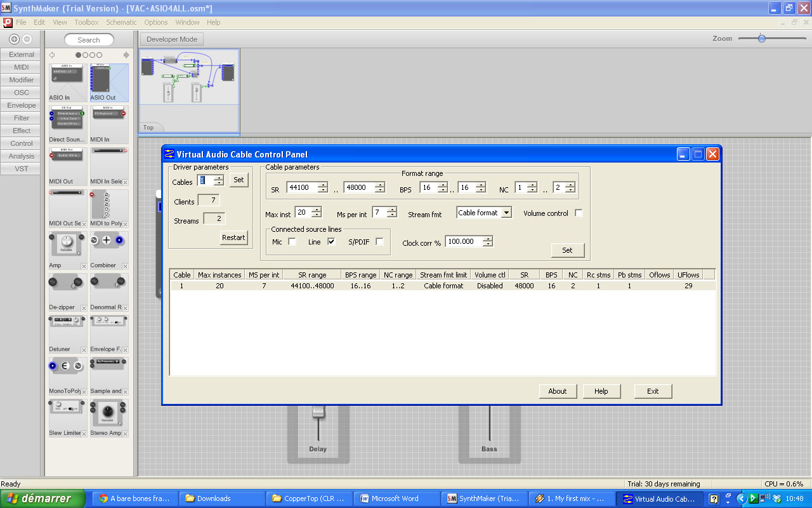Go to previous toolbox page arrow
812x508 pixels.
tap(52, 55)
